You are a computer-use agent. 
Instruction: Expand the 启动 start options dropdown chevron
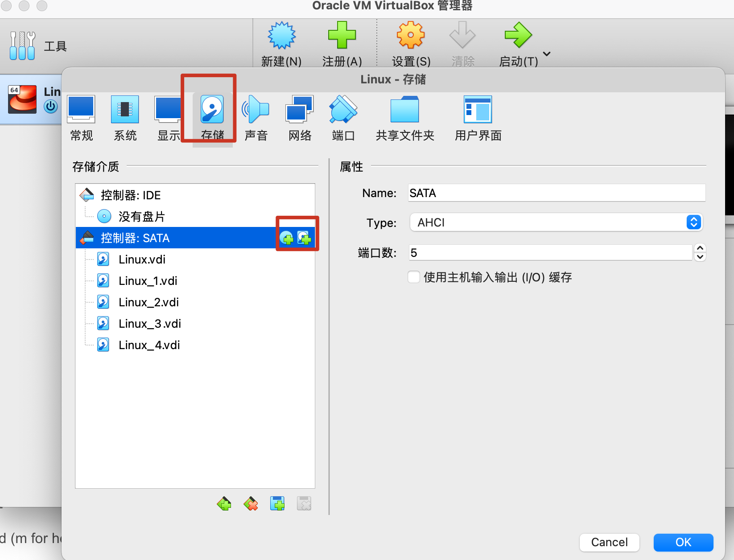point(547,54)
